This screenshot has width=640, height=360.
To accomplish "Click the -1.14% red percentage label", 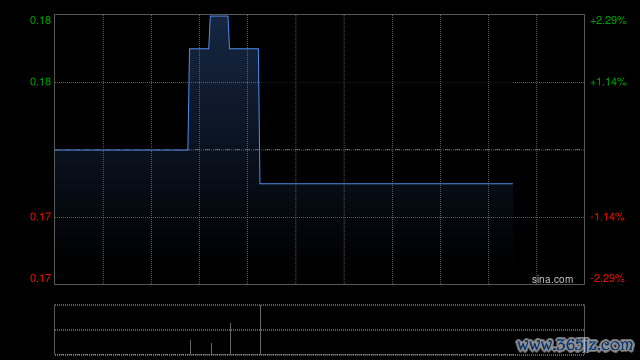I will pos(607,217).
